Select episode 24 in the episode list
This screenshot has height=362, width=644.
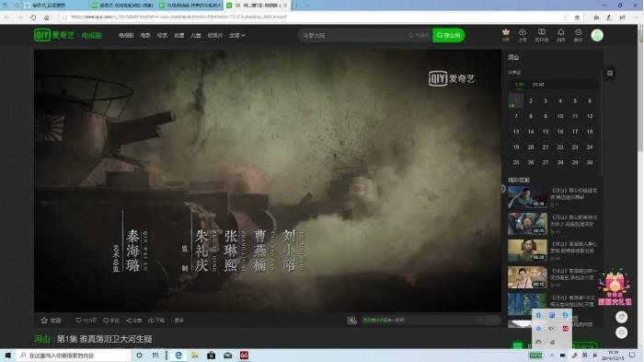(590, 147)
